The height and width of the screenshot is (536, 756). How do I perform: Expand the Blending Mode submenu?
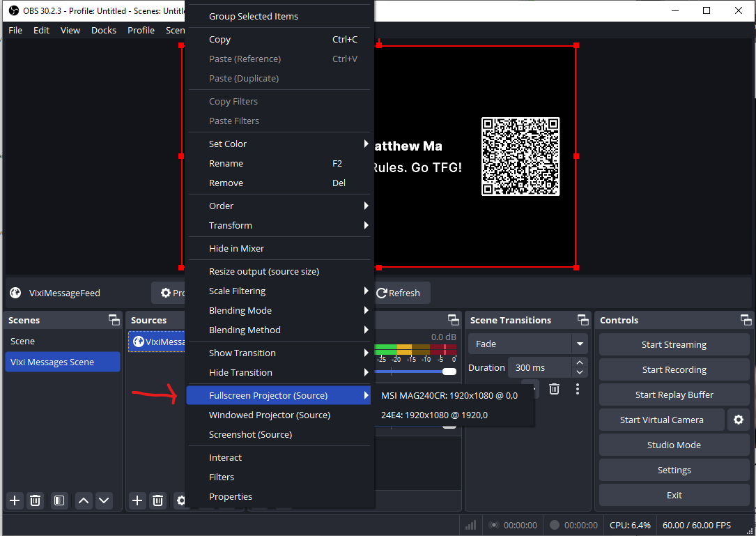coord(279,310)
